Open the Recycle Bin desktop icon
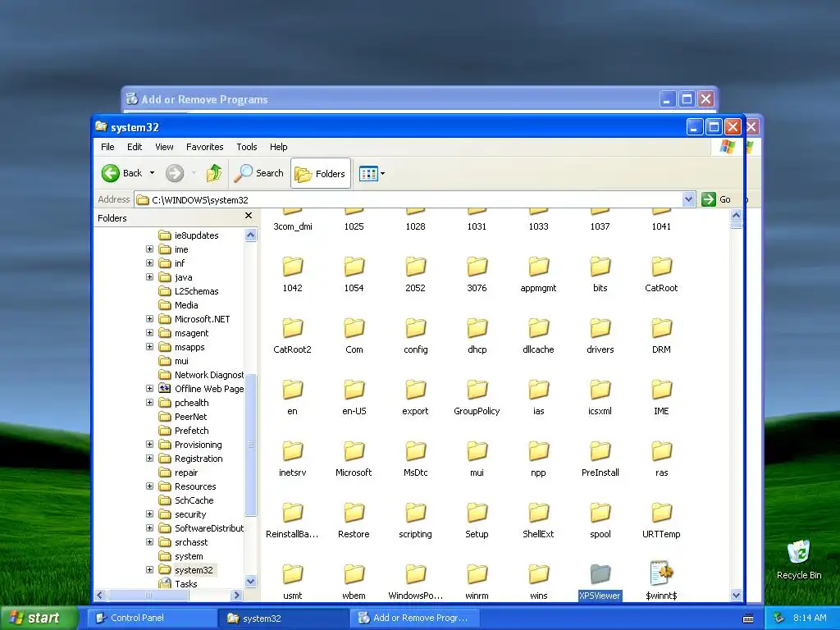 tap(799, 559)
